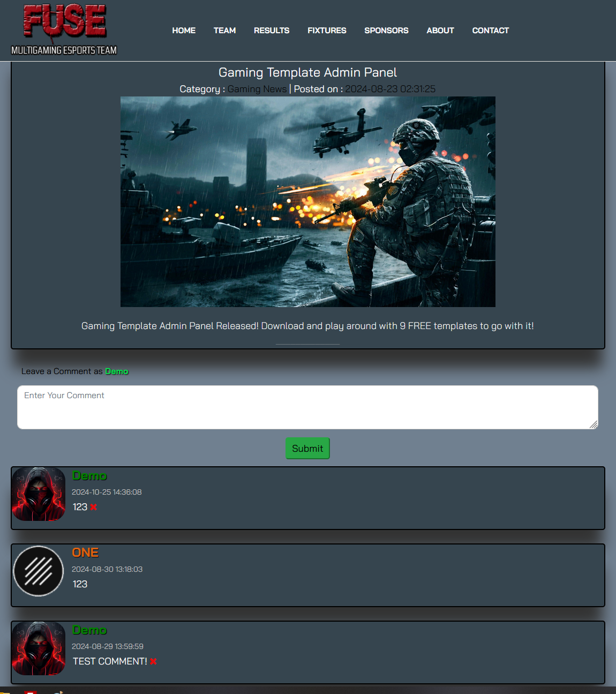
Task: Select SPONSORS from the navigation bar
Action: [x=386, y=31]
